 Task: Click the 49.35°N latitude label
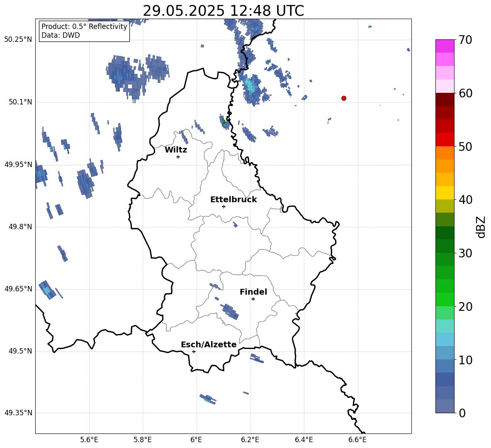tap(18, 413)
